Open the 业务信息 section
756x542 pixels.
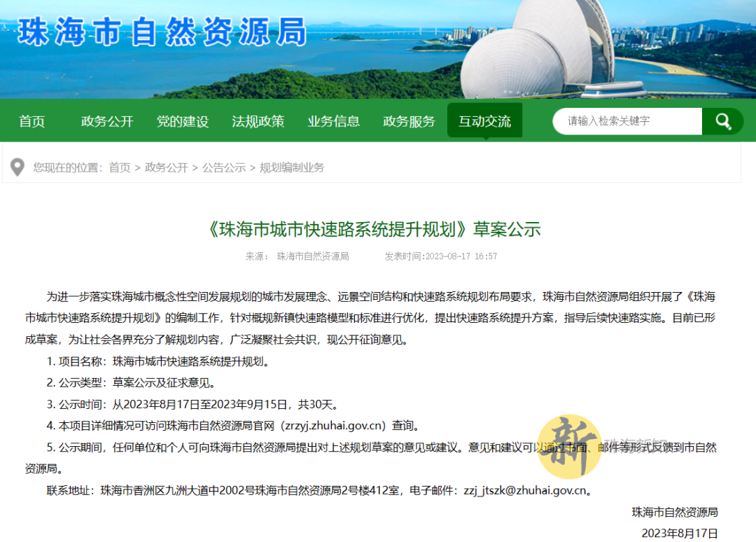[333, 121]
